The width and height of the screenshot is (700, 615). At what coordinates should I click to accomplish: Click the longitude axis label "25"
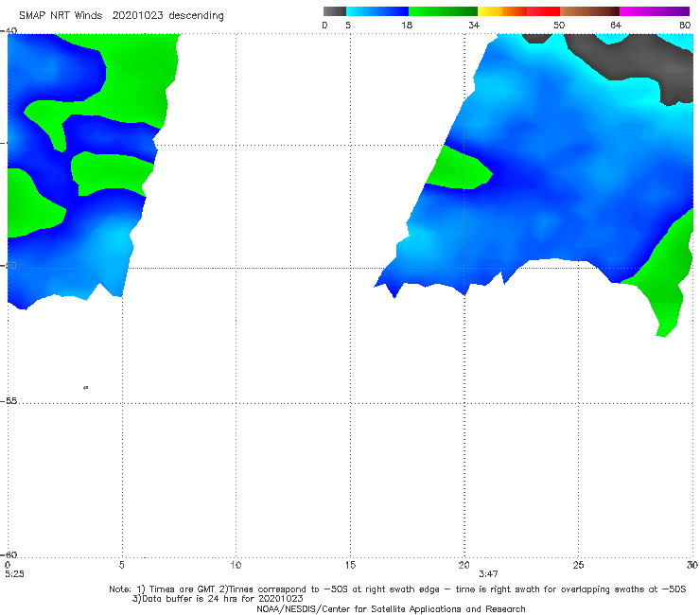578,566
